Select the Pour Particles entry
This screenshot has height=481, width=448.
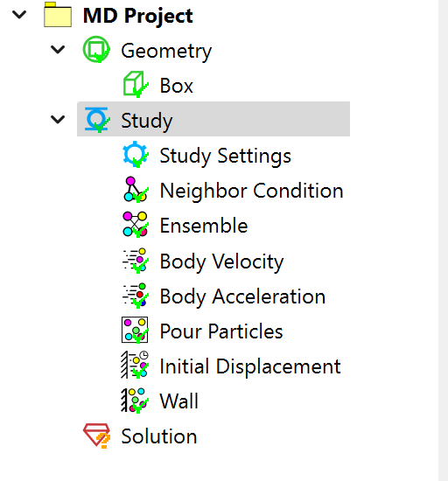[221, 331]
